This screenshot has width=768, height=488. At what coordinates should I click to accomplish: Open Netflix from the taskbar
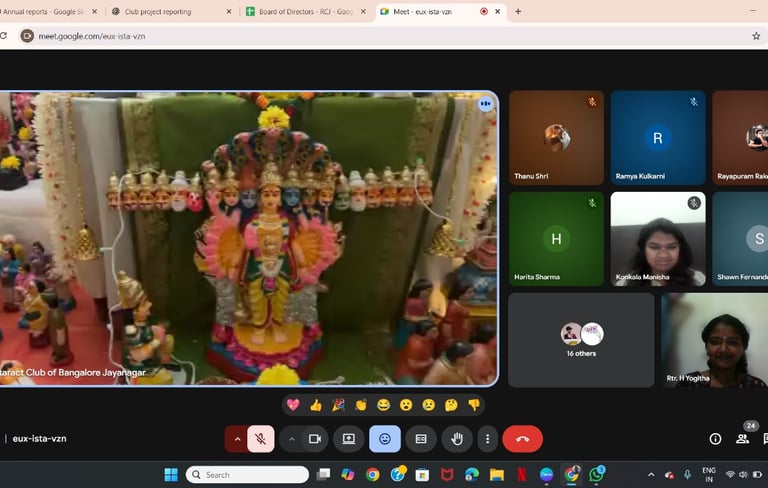pos(522,474)
